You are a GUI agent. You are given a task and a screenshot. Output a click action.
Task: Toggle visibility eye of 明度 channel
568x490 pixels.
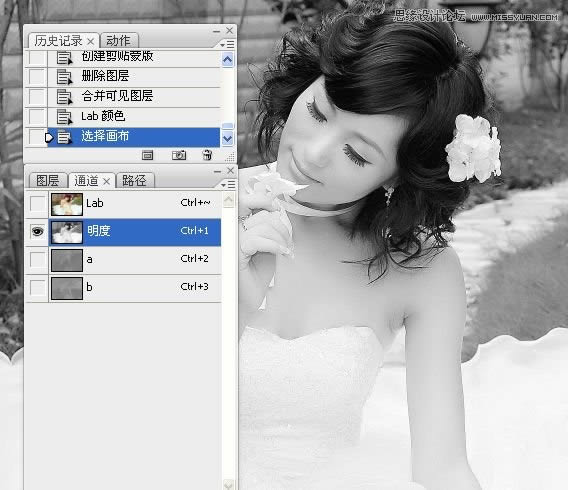37,231
